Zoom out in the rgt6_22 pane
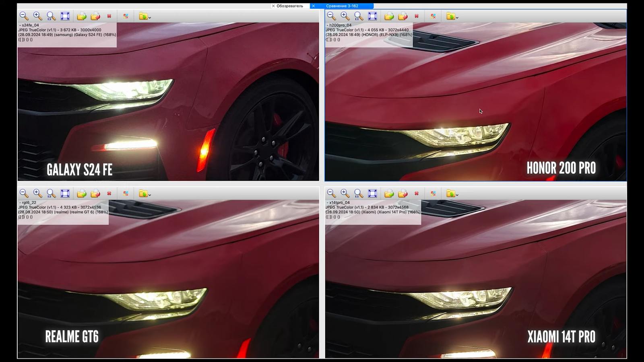 click(24, 193)
